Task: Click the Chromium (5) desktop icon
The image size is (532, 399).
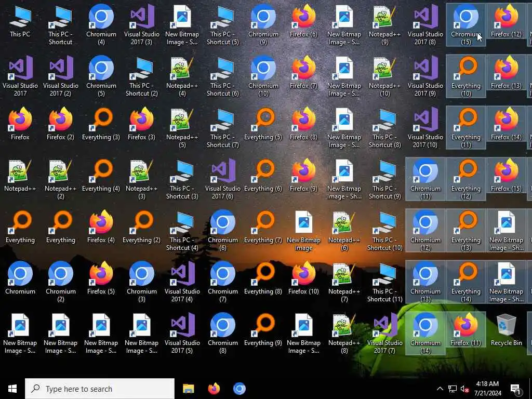Action: [x=101, y=77]
